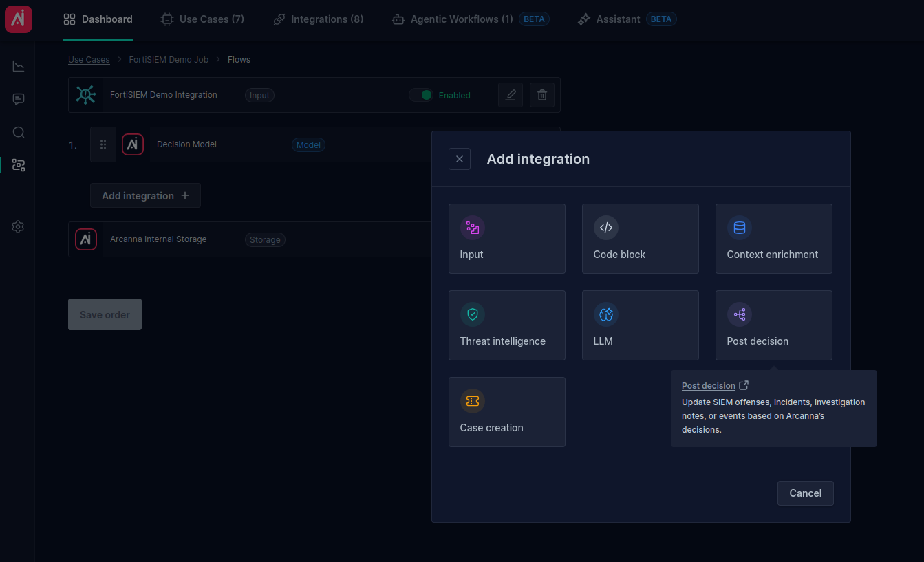Click the Model tag badge
This screenshot has height=562, width=924.
[309, 145]
